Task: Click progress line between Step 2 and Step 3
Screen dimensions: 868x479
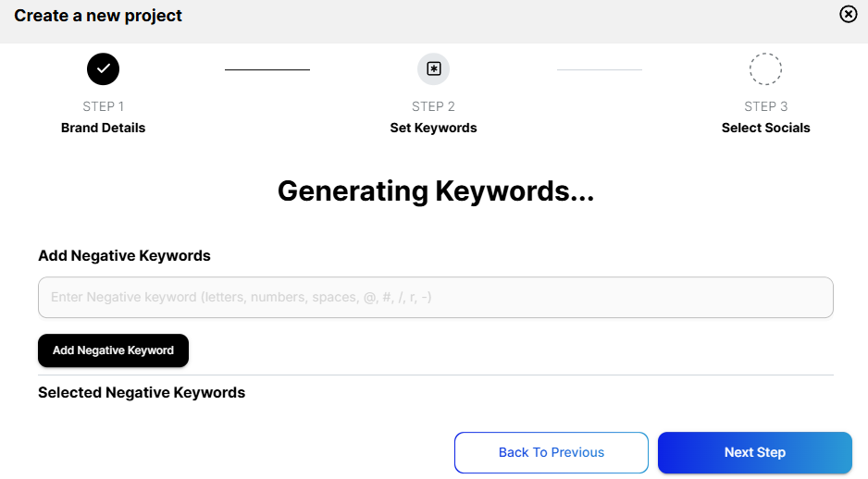Action: pos(599,69)
